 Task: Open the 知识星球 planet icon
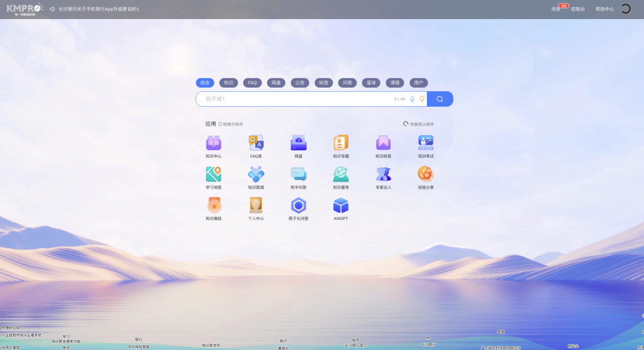[x=340, y=174]
